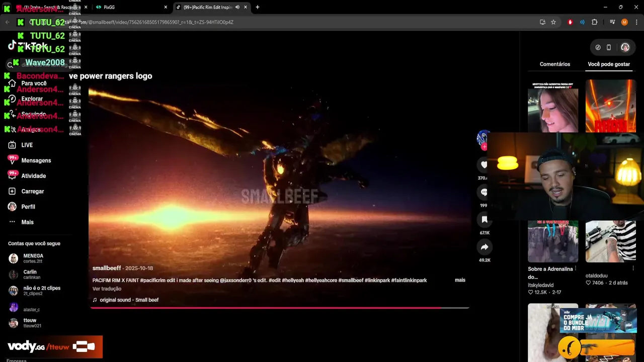Open options menu for otaldoduu video
Viewport: 644px width, 362px height.
[x=633, y=269]
